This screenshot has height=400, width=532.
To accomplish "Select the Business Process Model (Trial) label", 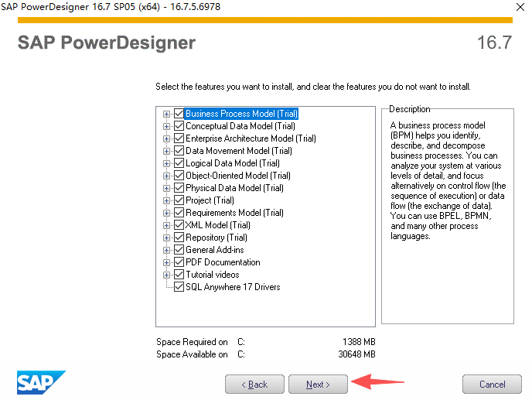I will pyautogui.click(x=241, y=114).
